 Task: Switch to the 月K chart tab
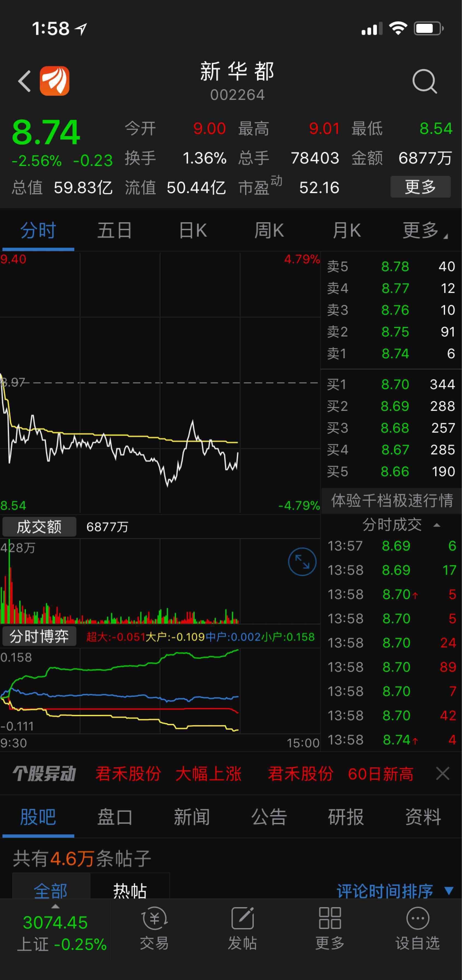pos(347,231)
